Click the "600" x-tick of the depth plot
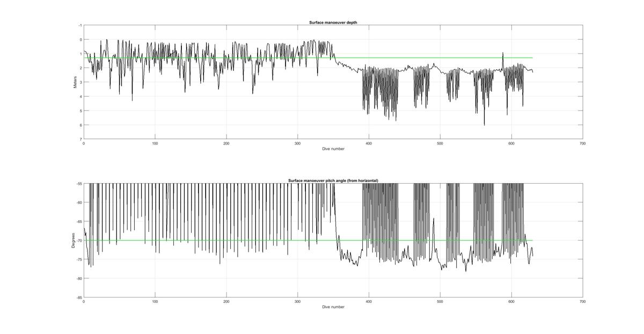644x334 pixels. (511, 143)
